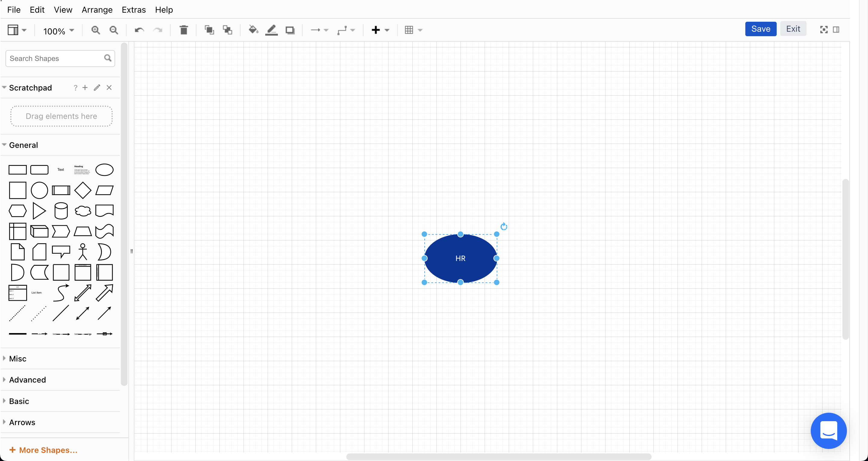Open the Arrange menu
868x461 pixels.
(97, 10)
